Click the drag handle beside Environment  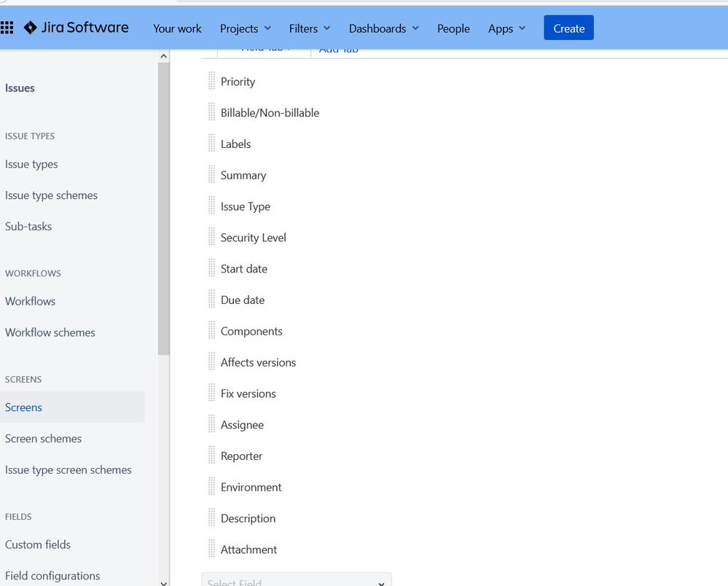click(x=211, y=487)
